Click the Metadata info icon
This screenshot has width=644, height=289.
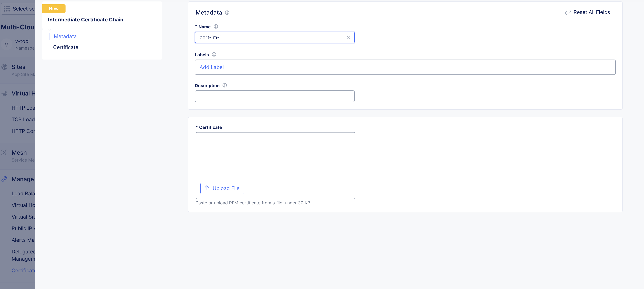click(x=227, y=13)
